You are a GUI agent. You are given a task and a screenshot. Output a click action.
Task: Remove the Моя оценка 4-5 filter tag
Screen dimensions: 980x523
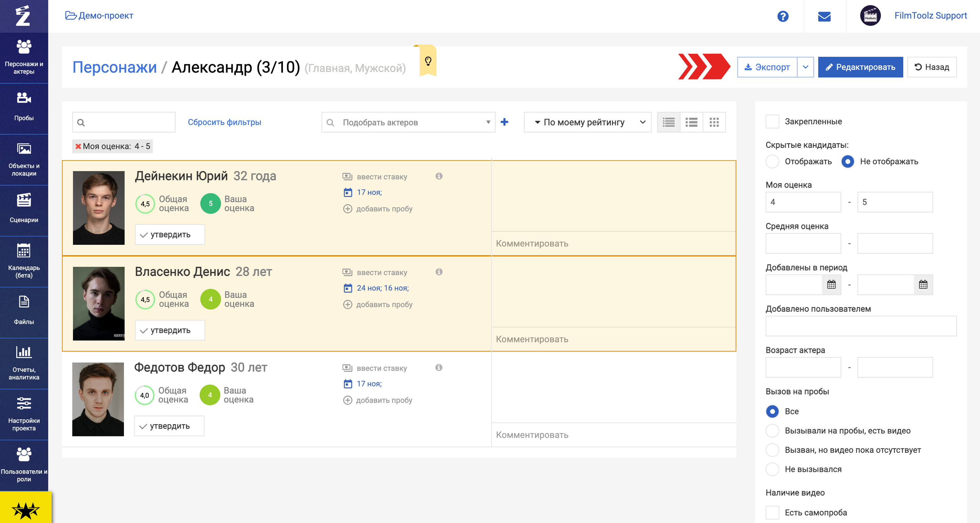point(78,147)
